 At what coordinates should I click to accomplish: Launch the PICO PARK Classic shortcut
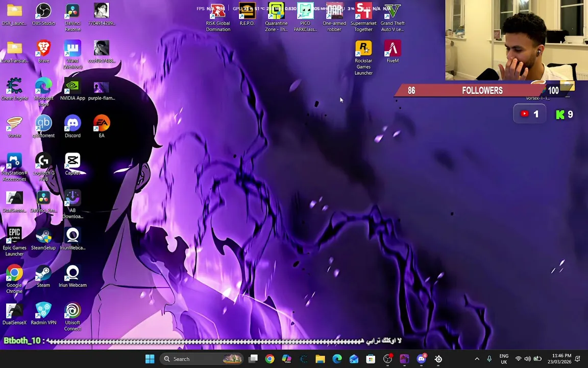click(x=305, y=17)
